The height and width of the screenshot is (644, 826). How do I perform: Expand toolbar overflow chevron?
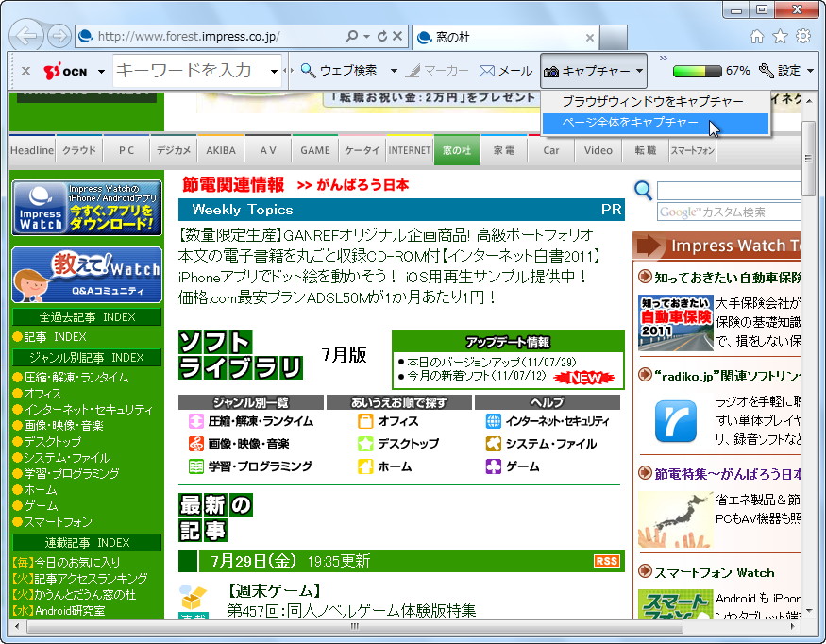[664, 58]
